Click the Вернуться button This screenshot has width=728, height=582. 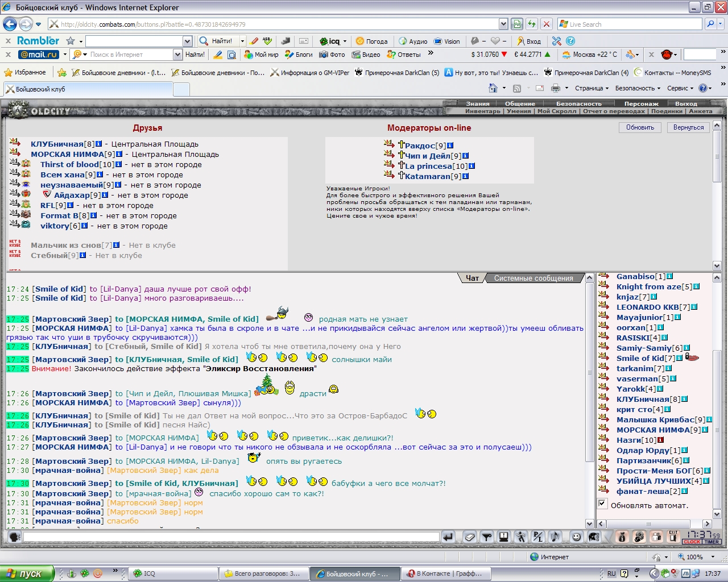tap(688, 127)
